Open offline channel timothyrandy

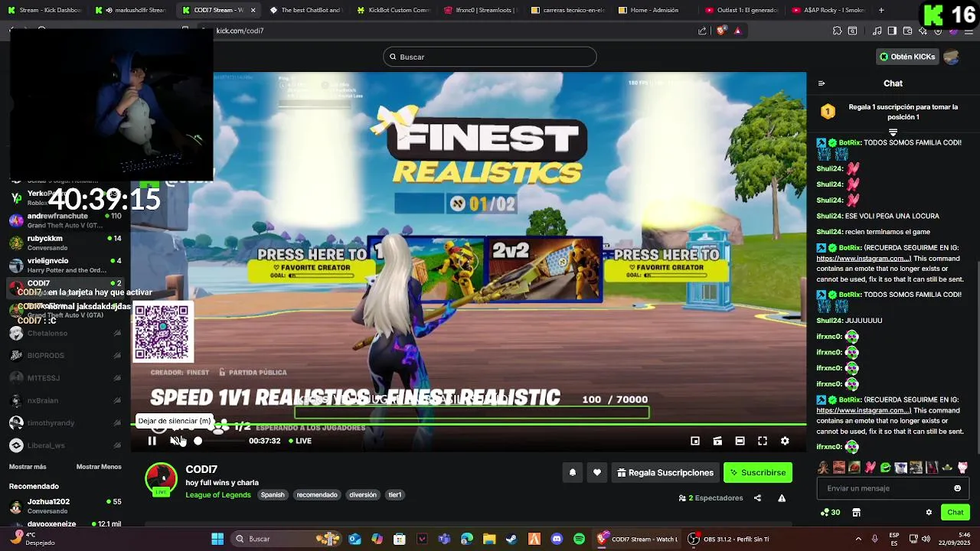coord(65,423)
